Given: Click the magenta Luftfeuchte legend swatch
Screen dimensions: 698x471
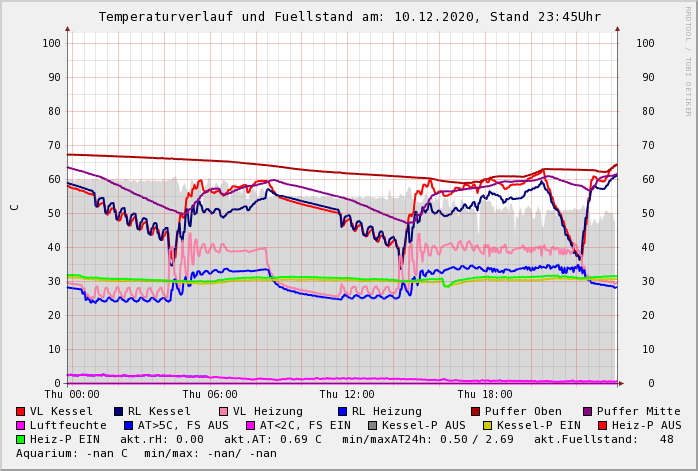Looking at the screenshot, I should [20, 425].
